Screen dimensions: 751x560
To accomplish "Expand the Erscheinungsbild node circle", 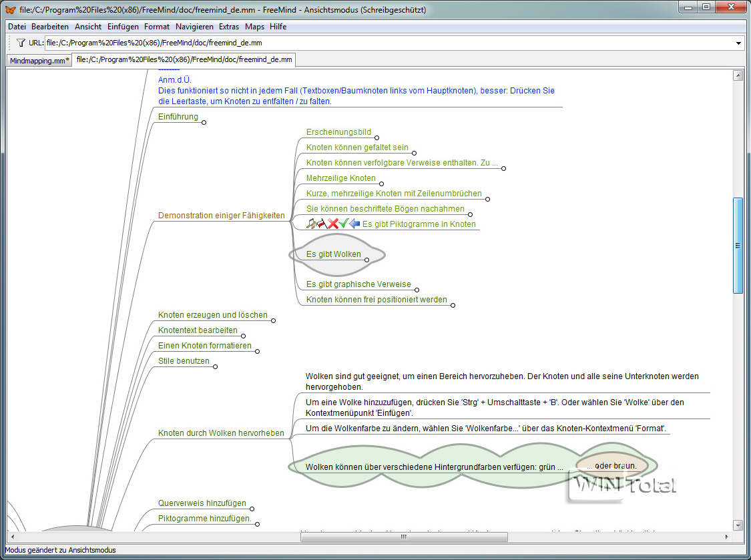I will click(x=377, y=138).
